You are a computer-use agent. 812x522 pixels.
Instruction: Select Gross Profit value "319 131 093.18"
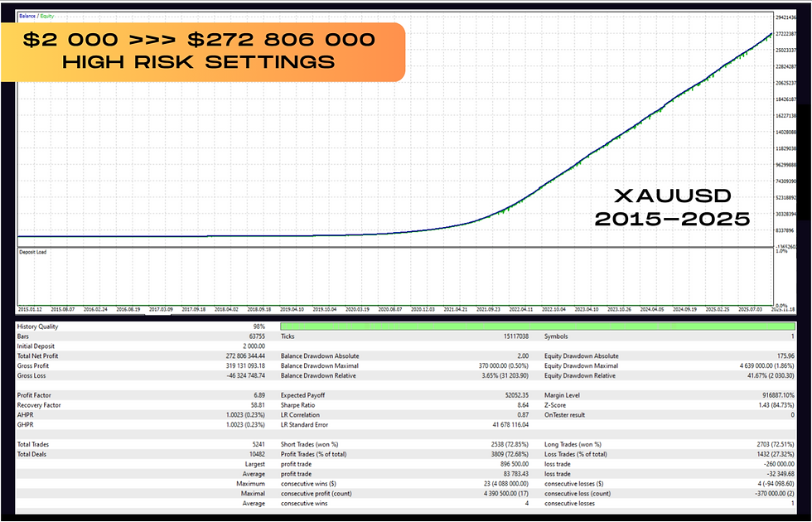245,366
